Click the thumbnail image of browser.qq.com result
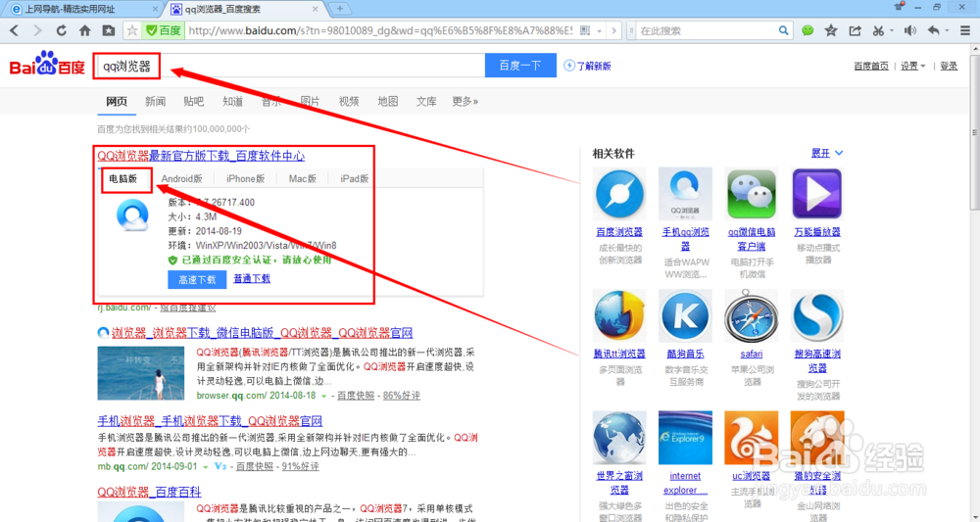 click(x=141, y=373)
